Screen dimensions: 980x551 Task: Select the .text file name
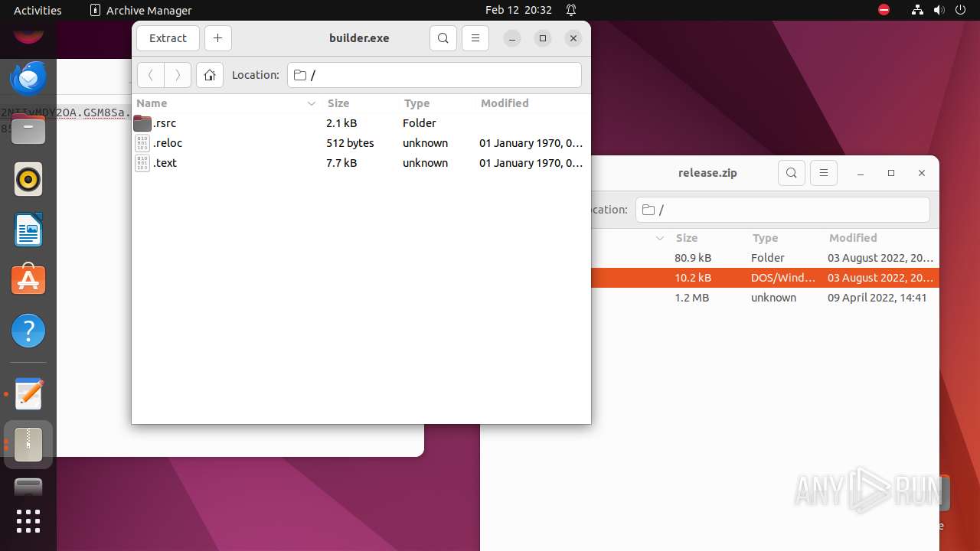[165, 163]
